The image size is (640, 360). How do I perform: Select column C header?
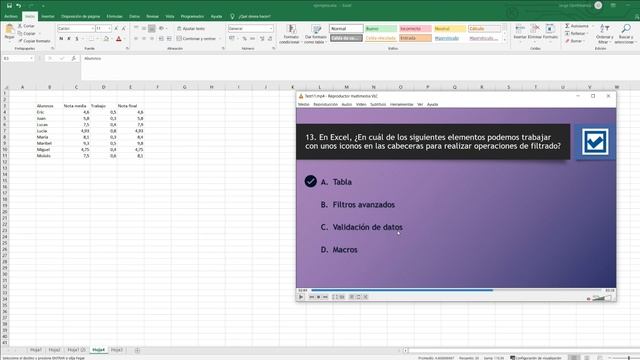point(76,87)
